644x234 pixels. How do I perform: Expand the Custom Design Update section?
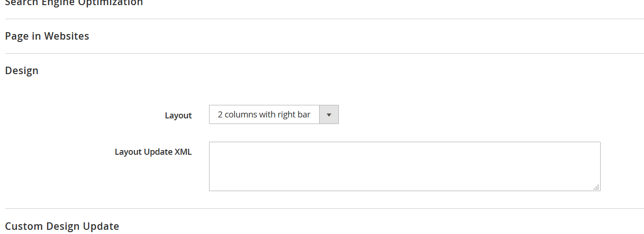pos(62,227)
